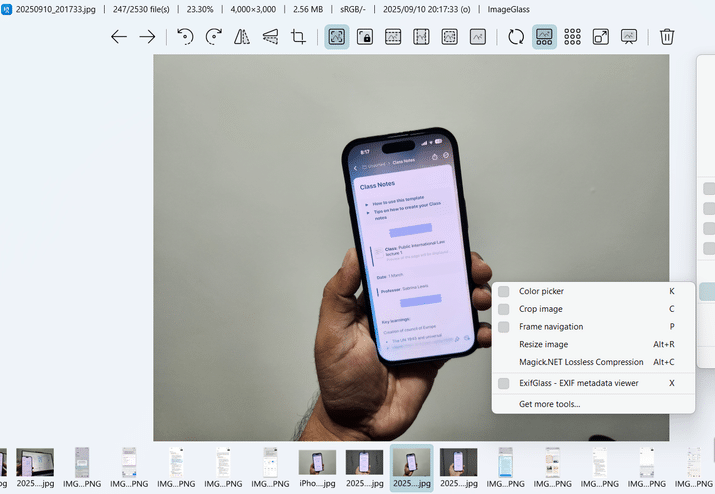Click the main photo of hand holding phone

411,248
